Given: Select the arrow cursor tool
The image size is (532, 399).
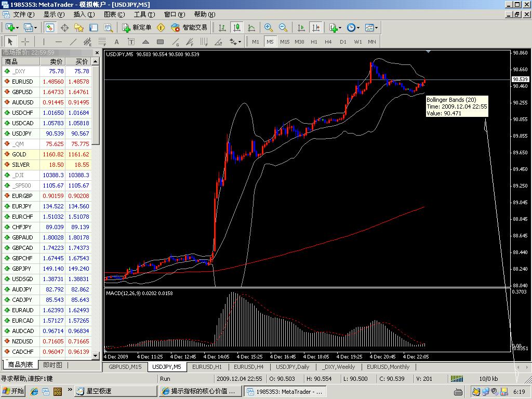Looking at the screenshot, I should coord(10,42).
